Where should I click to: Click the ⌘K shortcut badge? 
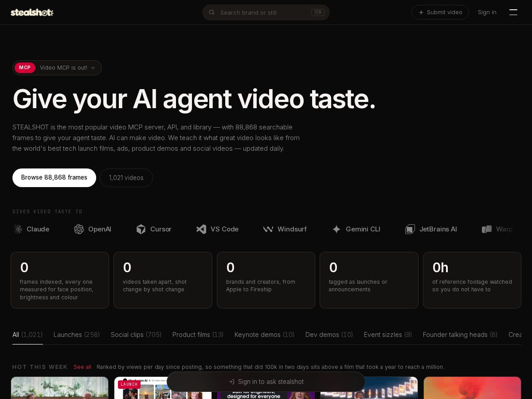(318, 12)
